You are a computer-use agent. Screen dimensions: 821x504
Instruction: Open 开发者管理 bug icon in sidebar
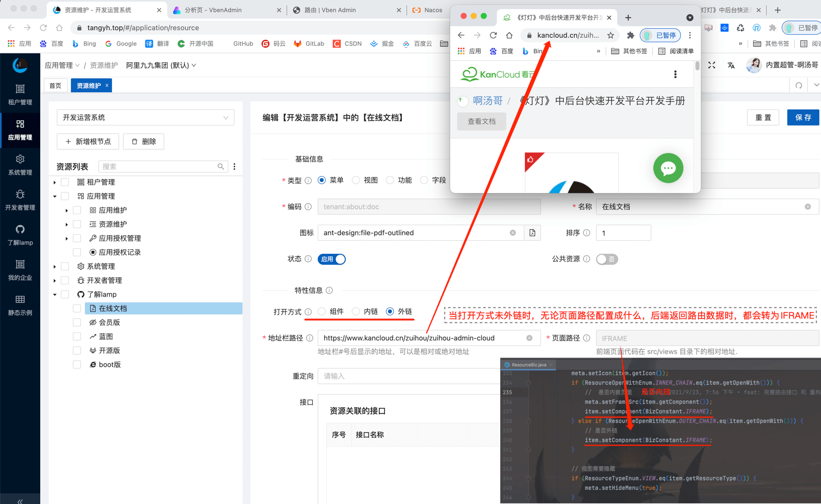[20, 200]
